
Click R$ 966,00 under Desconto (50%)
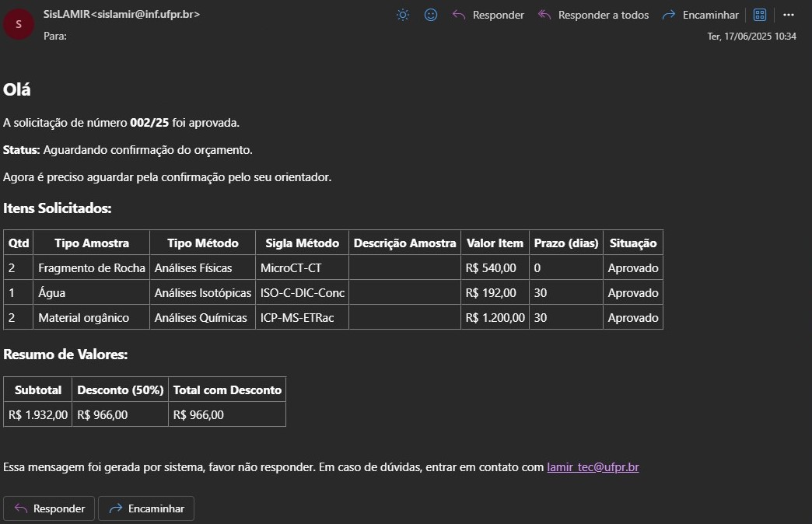[102, 414]
